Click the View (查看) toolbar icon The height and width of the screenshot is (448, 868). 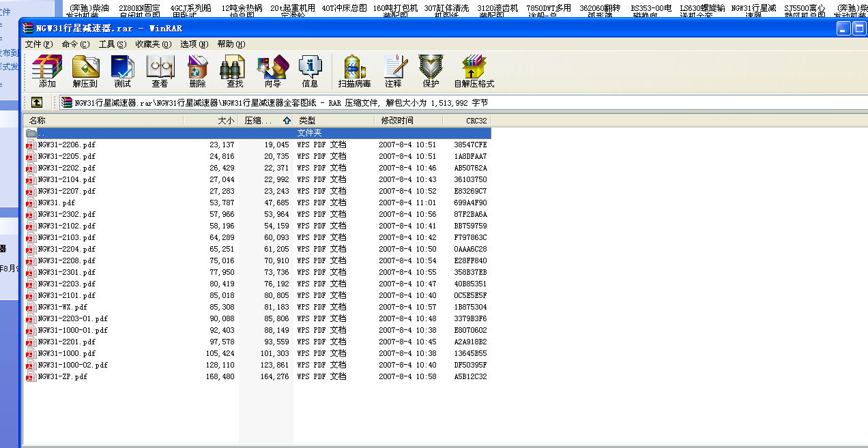[160, 72]
